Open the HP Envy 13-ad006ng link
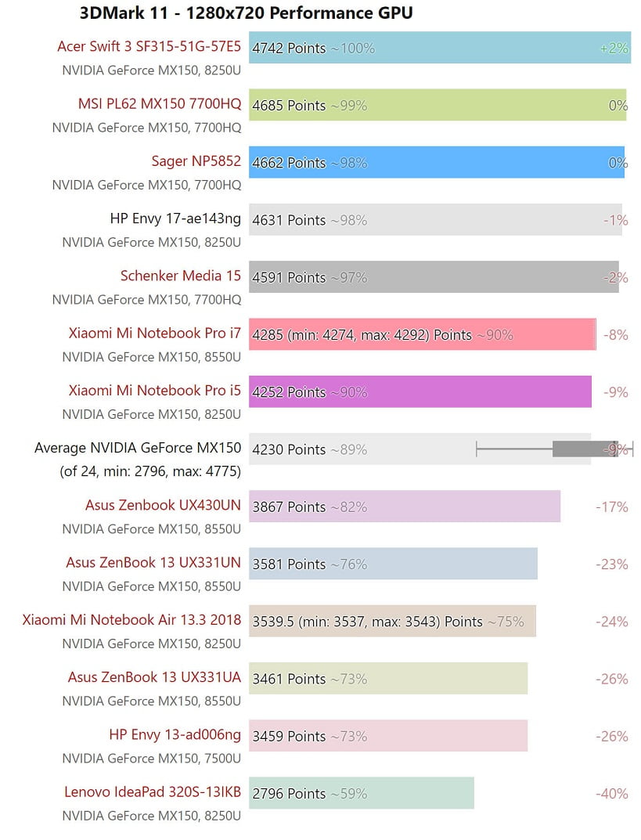 pyautogui.click(x=175, y=734)
